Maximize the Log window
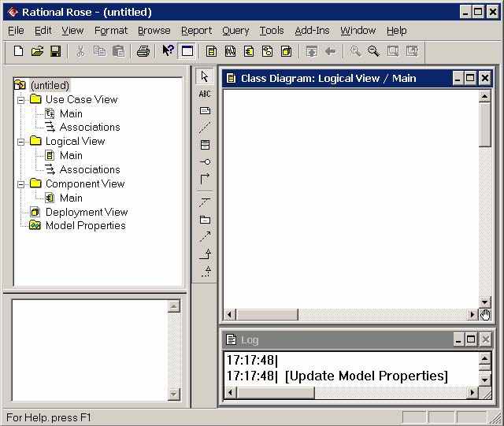Viewport: 504px width, 426px height. click(x=471, y=339)
